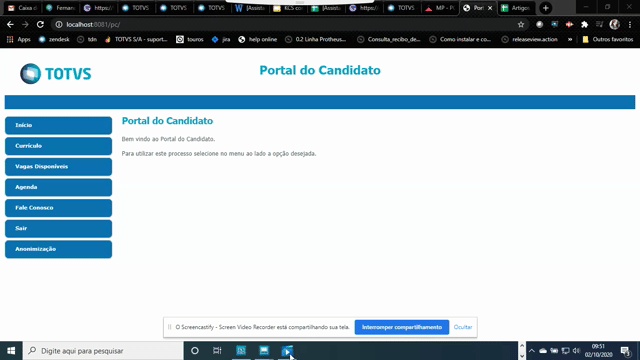Switch to the Caixa de entrada Gmail tab
The width and height of the screenshot is (640, 360).
[24, 8]
